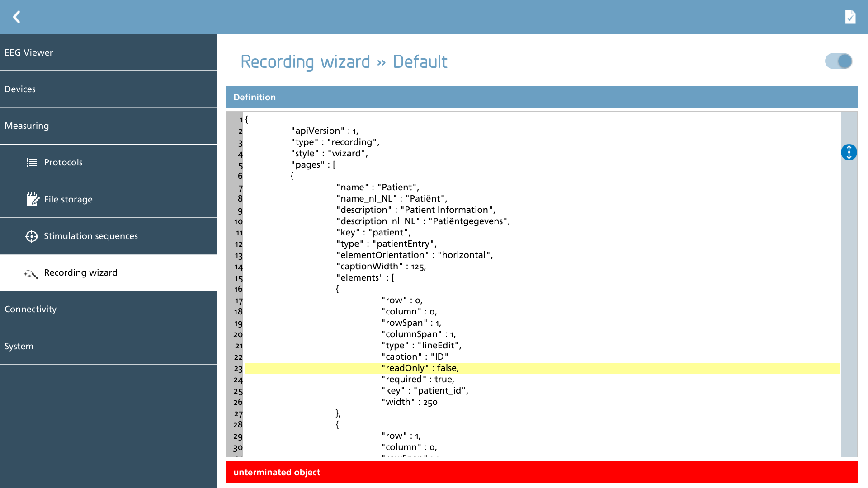The width and height of the screenshot is (868, 488).
Task: Click the blue vertical scroll handle icon
Action: 849,152
